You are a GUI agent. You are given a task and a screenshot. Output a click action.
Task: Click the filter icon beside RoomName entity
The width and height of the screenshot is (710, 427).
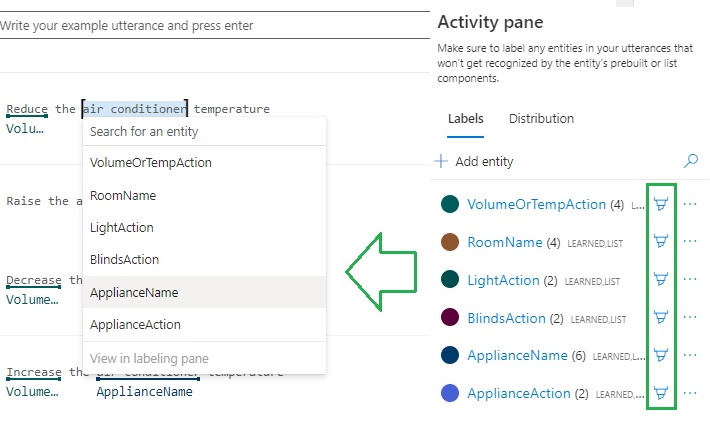(660, 242)
